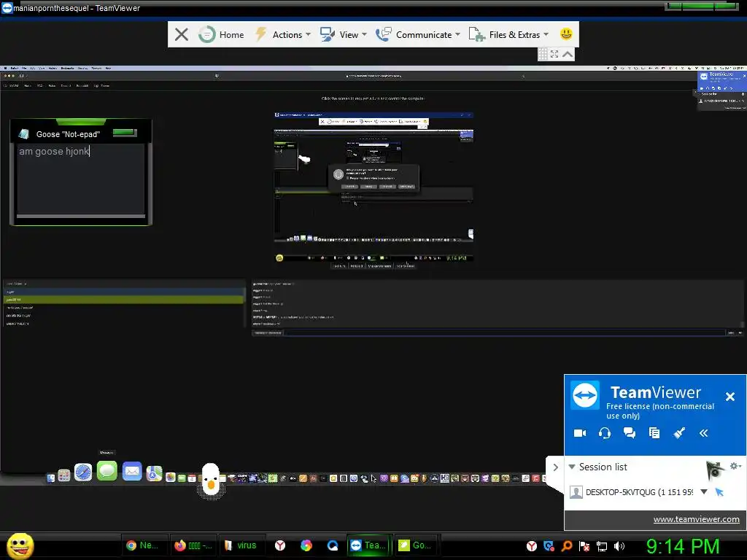Expand the Actions dropdown arrow

point(309,34)
